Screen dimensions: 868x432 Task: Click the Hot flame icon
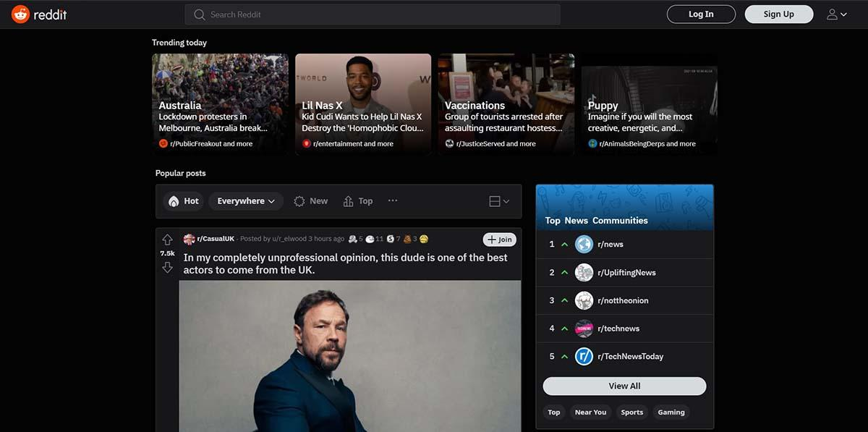pos(174,201)
